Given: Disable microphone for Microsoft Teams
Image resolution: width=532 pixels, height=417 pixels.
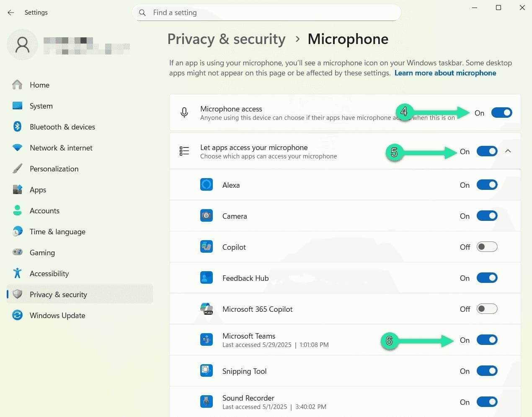Looking at the screenshot, I should 487,340.
